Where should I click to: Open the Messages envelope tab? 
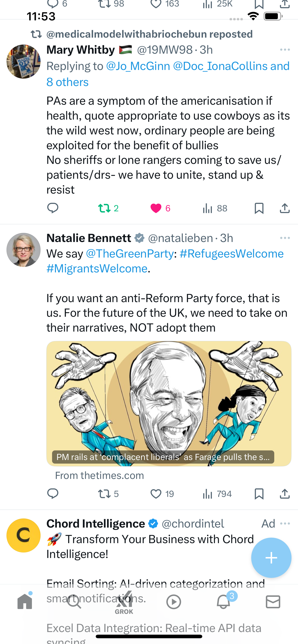point(273,602)
